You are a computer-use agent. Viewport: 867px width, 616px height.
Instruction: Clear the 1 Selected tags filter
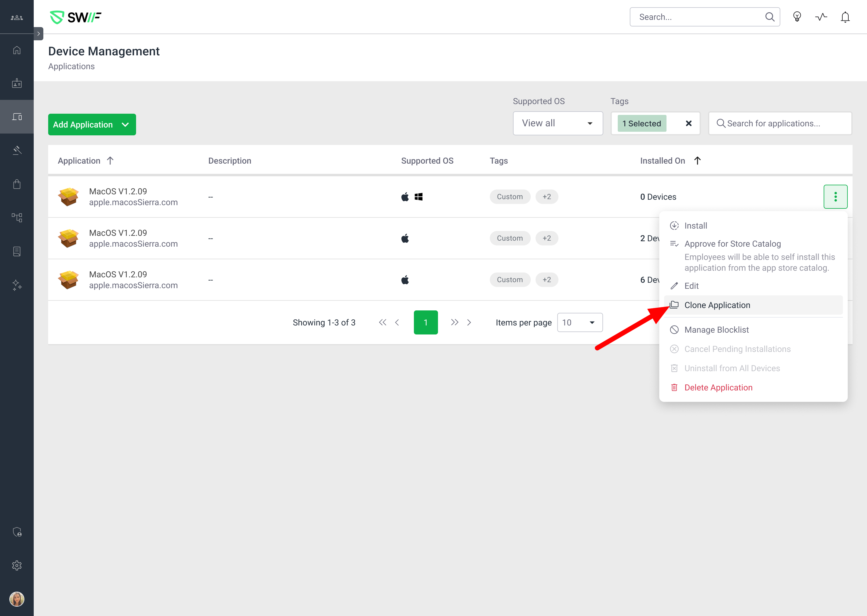[688, 123]
